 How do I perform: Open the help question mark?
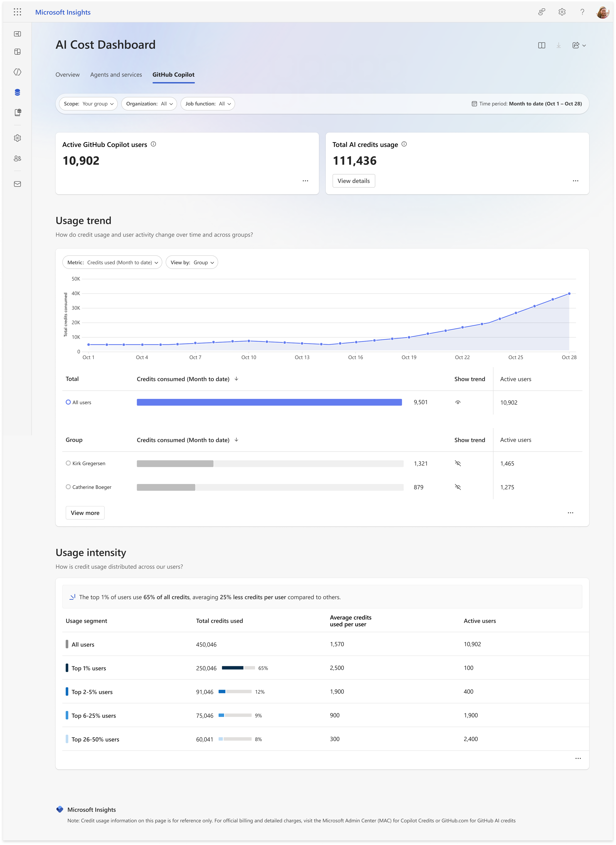582,12
